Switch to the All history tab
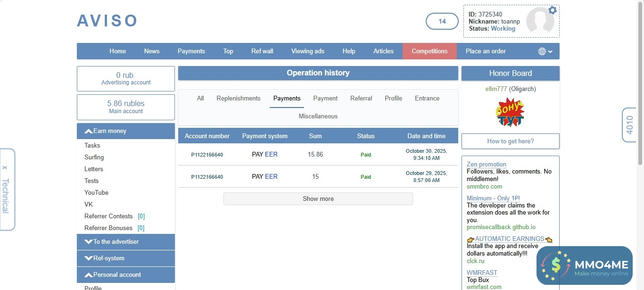The image size is (644, 290). click(x=200, y=99)
